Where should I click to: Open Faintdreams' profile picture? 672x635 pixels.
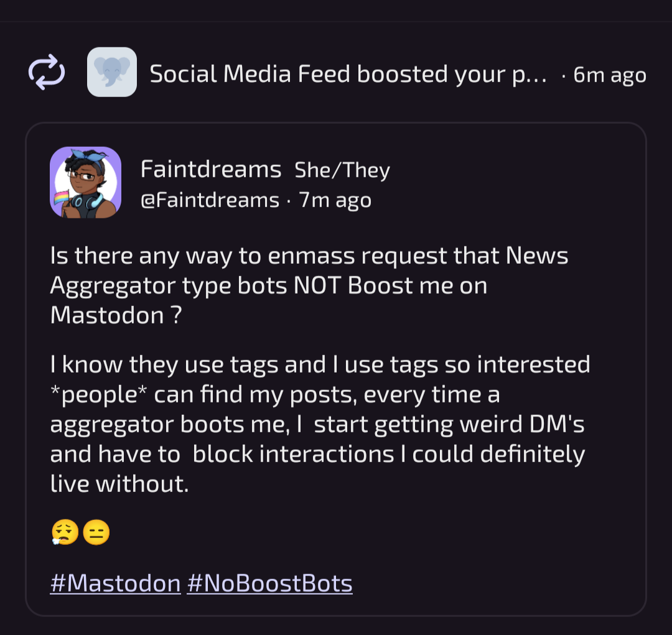click(86, 182)
